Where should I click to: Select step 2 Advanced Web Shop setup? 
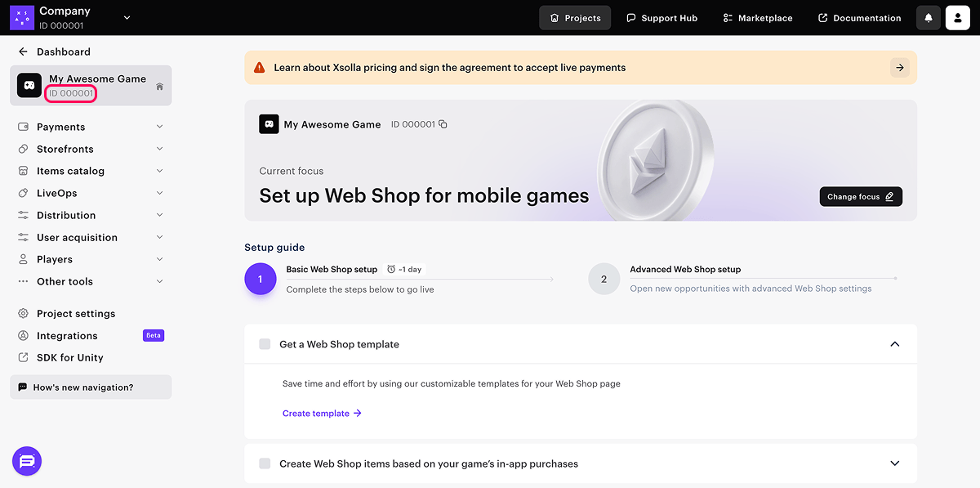604,279
